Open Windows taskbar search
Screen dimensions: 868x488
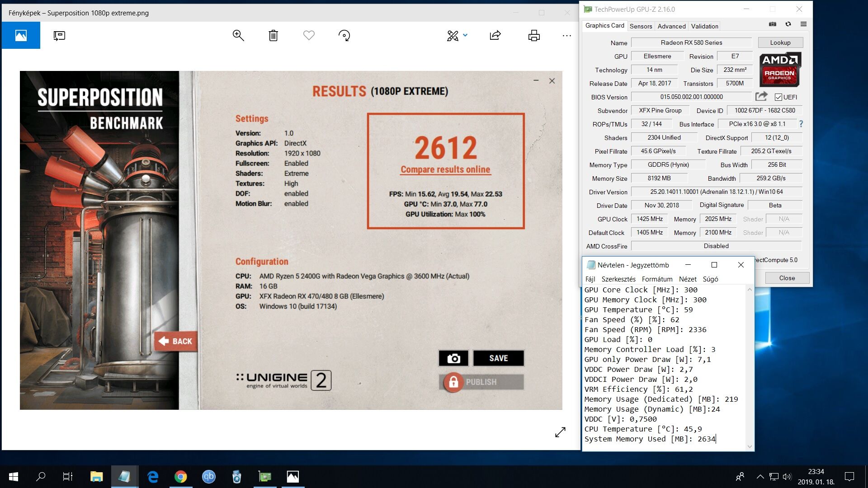[x=41, y=477]
